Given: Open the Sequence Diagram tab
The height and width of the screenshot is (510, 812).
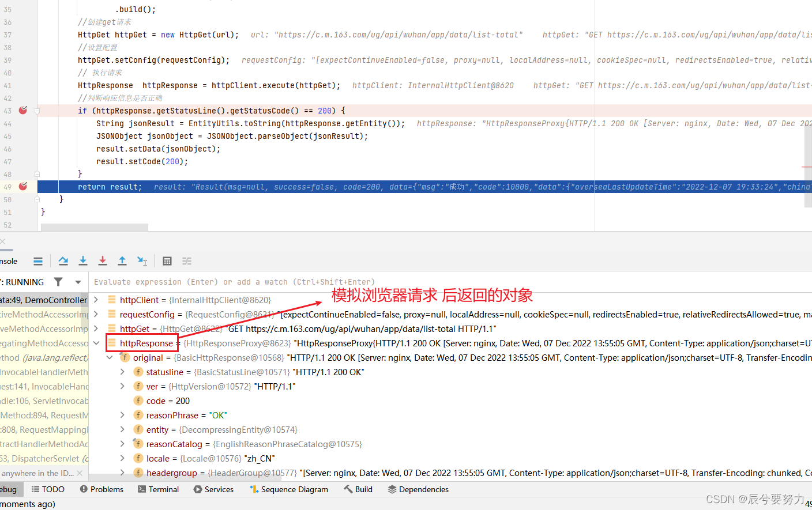Looking at the screenshot, I should [289, 489].
